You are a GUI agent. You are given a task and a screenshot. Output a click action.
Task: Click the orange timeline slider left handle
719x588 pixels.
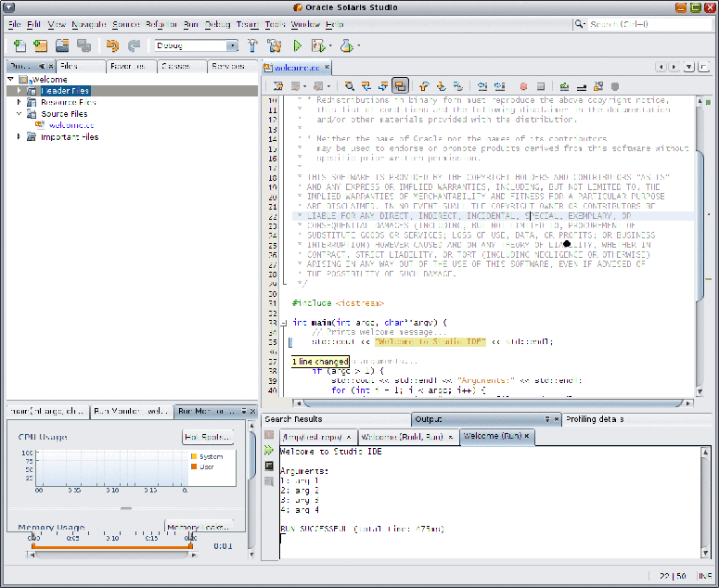[33, 545]
